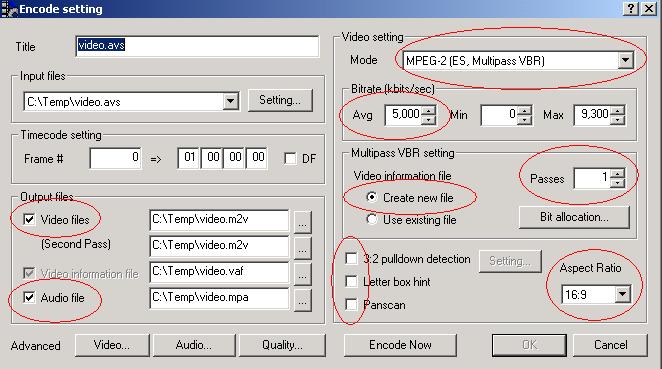Enable Letter box hint checkbox
662x369 pixels.
pyautogui.click(x=351, y=281)
